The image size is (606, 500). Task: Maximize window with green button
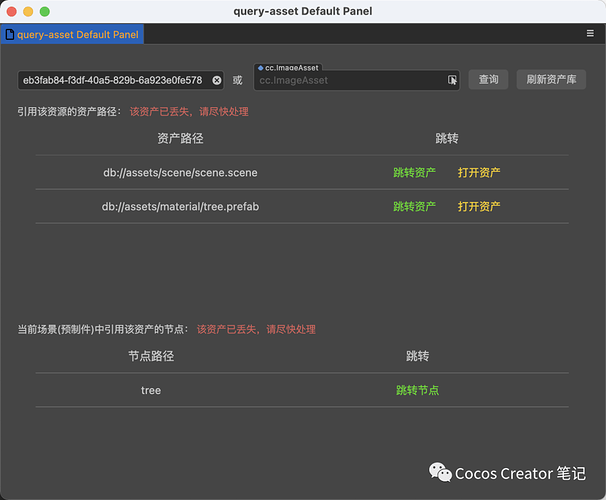pyautogui.click(x=45, y=12)
